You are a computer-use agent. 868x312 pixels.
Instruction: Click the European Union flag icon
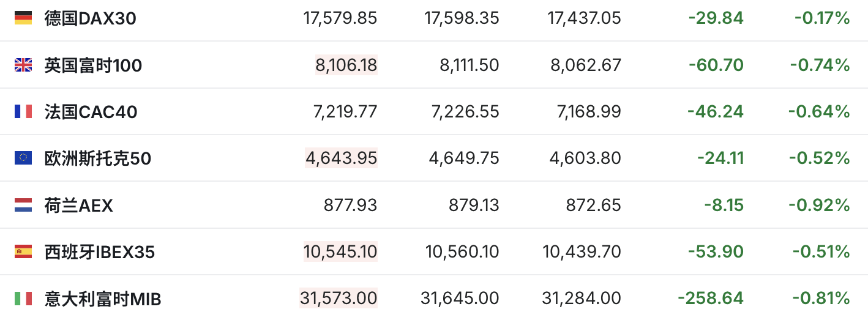23,158
